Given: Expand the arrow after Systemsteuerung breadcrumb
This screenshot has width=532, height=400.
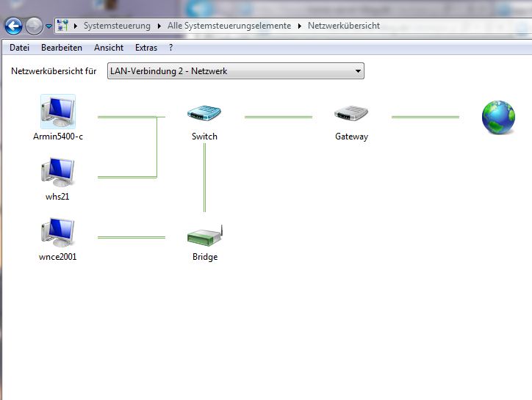Looking at the screenshot, I should [x=159, y=26].
